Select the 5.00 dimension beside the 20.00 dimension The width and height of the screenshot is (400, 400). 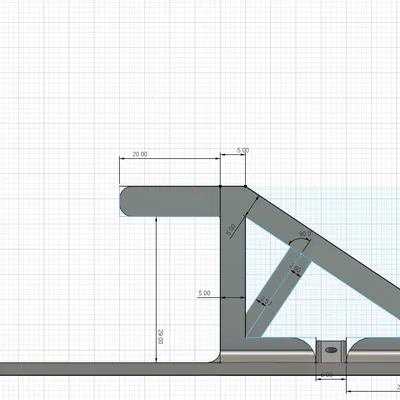[x=243, y=150]
